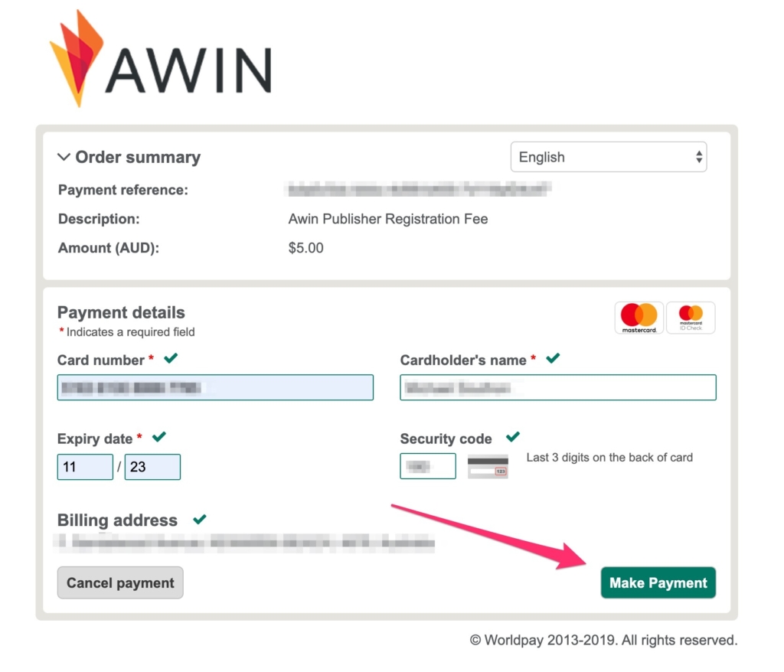Select the card number input field
This screenshot has height=672, width=784.
tap(215, 387)
